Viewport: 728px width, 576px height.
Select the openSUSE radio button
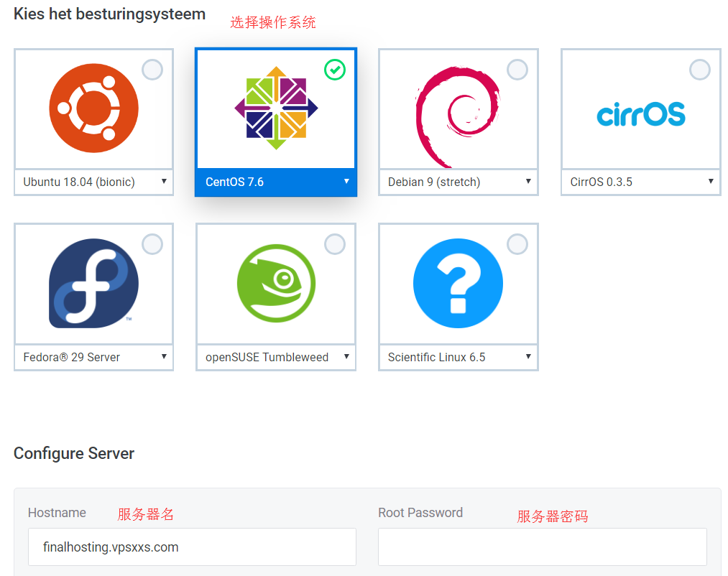click(x=335, y=244)
